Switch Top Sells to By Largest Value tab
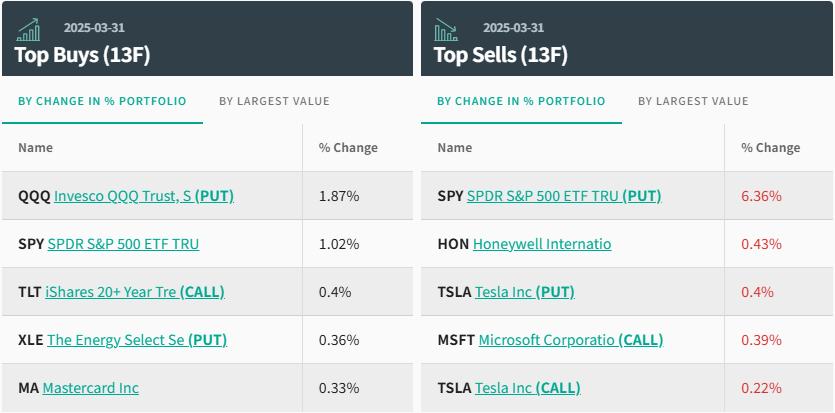The width and height of the screenshot is (835, 413). tap(693, 101)
